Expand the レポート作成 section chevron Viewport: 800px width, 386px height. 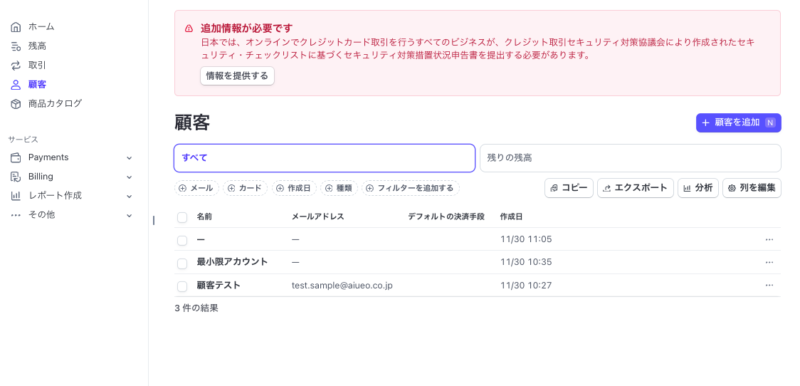pos(129,196)
